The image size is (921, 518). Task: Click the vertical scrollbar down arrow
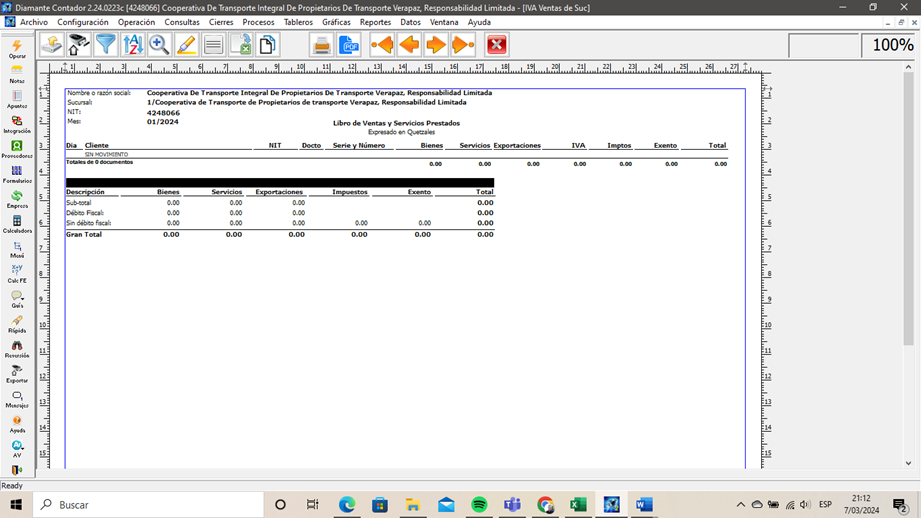coord(908,463)
